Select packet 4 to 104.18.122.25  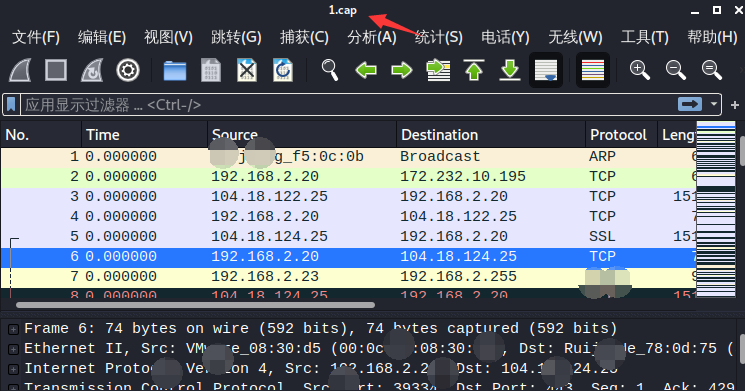click(348, 217)
